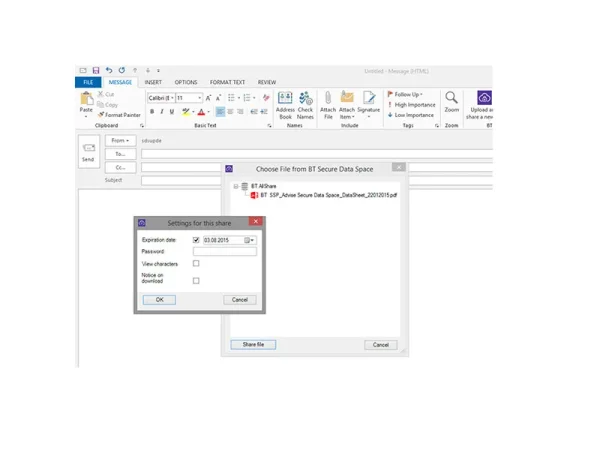Open the Address Book
This screenshot has height=450, width=600.
284,102
